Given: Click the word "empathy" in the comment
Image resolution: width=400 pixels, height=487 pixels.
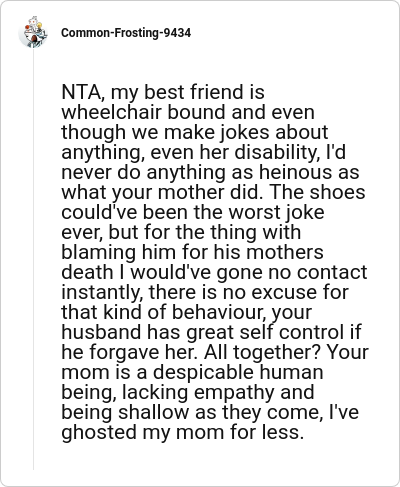Looking at the screenshot, I should point(234,393).
